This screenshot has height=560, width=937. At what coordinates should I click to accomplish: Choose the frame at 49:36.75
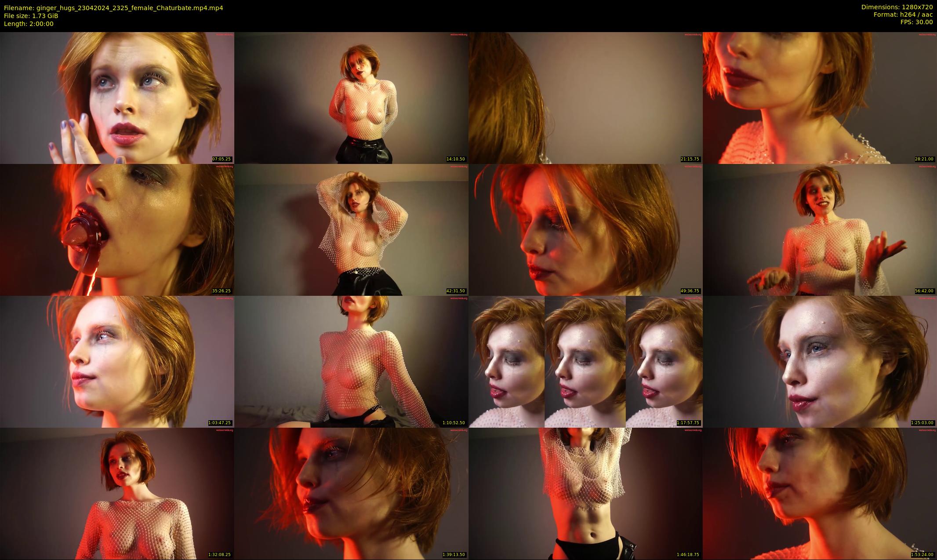pyautogui.click(x=585, y=229)
